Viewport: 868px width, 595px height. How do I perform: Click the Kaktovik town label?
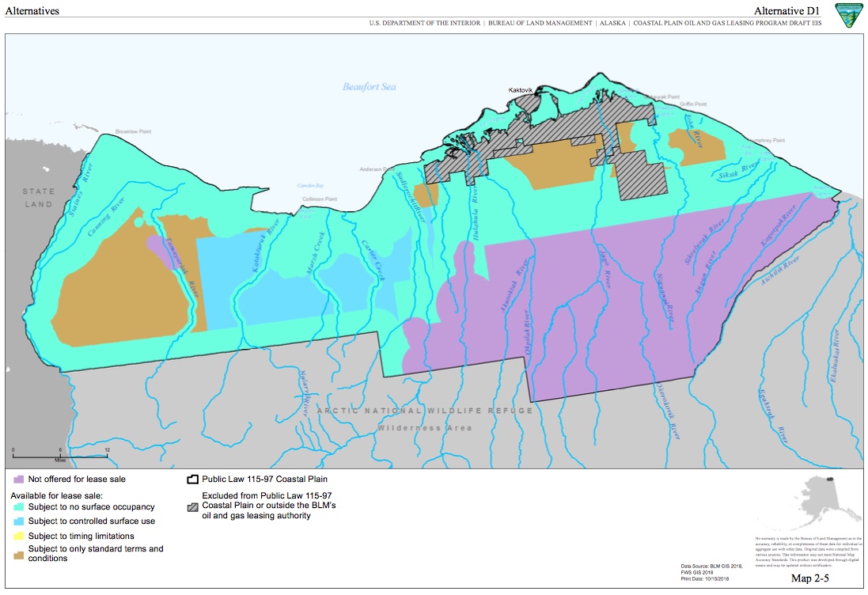[x=523, y=91]
